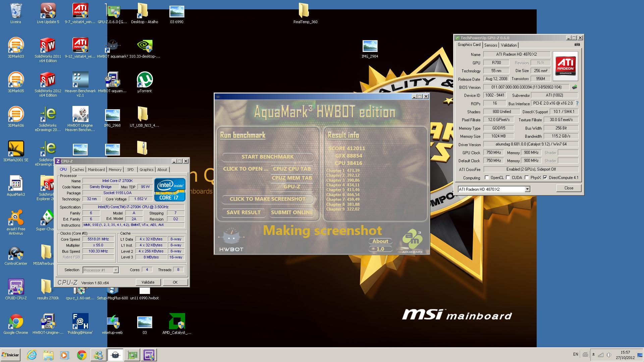
Task: Click the CPUZ CPU TAB button
Action: (x=292, y=169)
